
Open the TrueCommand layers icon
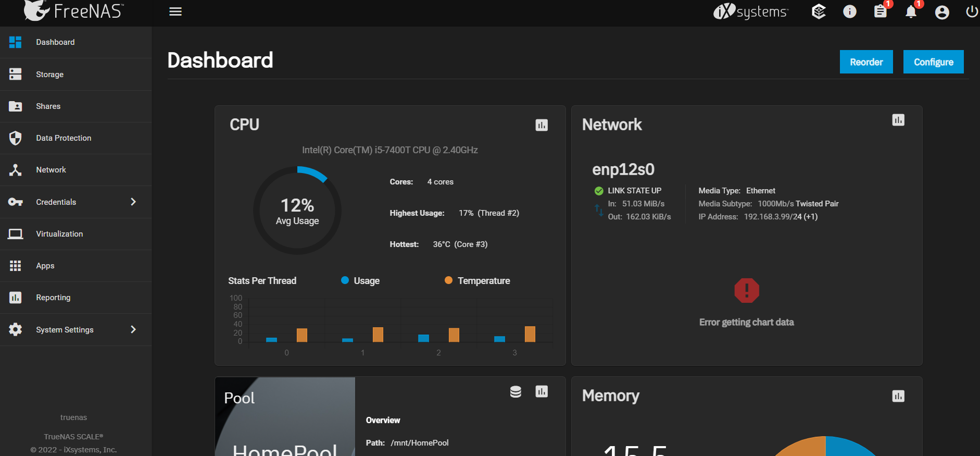[819, 11]
